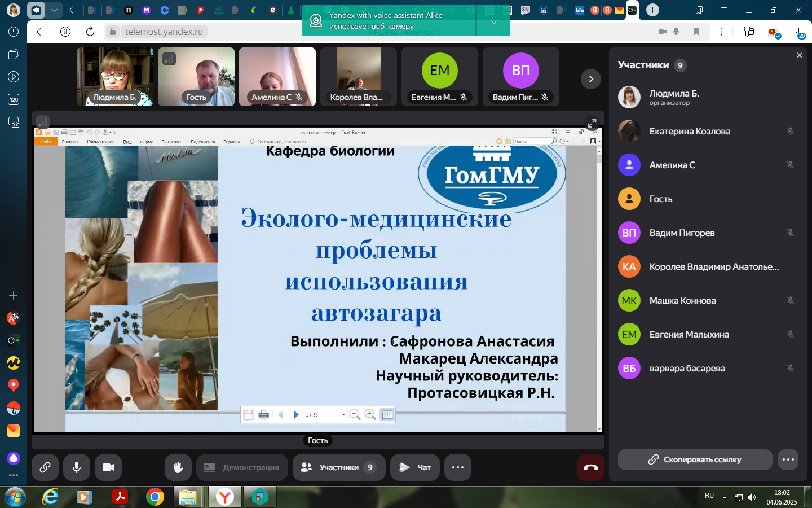End the call with the red hang-up button
The height and width of the screenshot is (508, 812).
tap(591, 467)
